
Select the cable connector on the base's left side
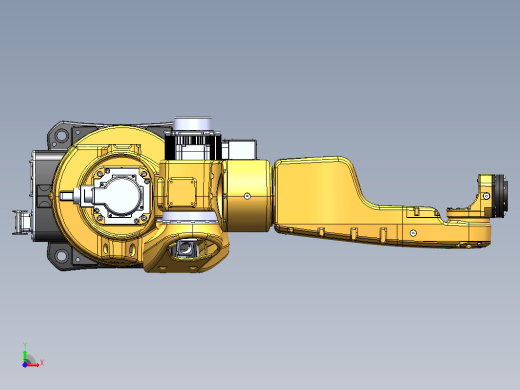tap(22, 222)
